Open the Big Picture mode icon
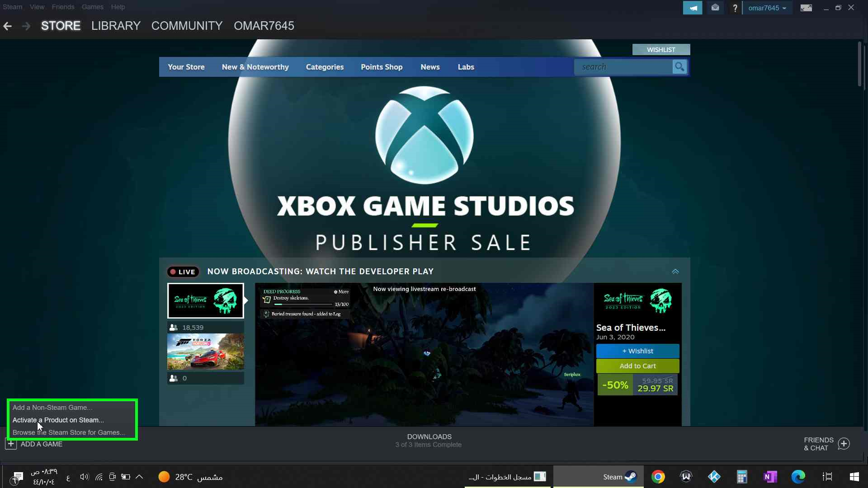 (806, 8)
